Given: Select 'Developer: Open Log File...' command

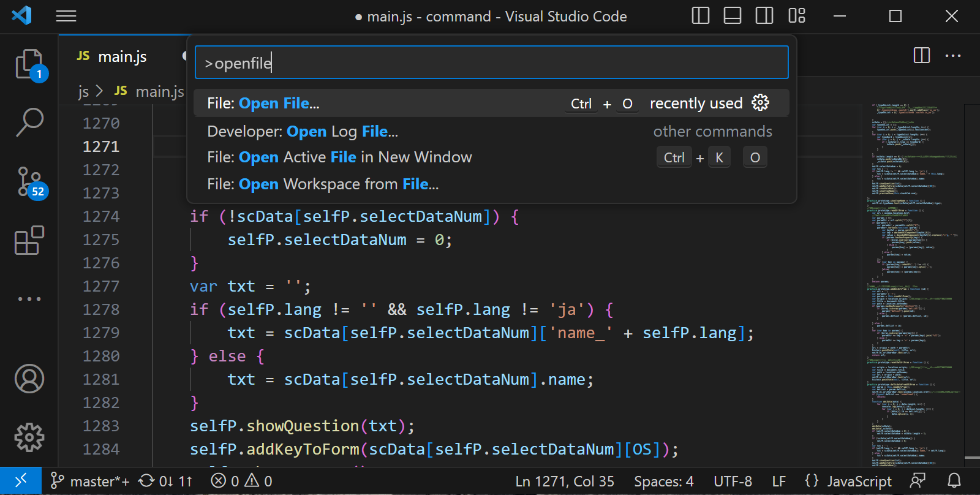Looking at the screenshot, I should click(x=491, y=131).
